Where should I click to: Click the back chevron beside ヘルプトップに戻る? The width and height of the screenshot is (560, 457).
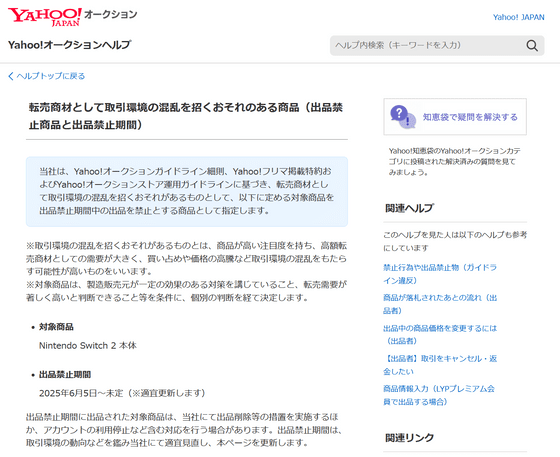click(11, 76)
